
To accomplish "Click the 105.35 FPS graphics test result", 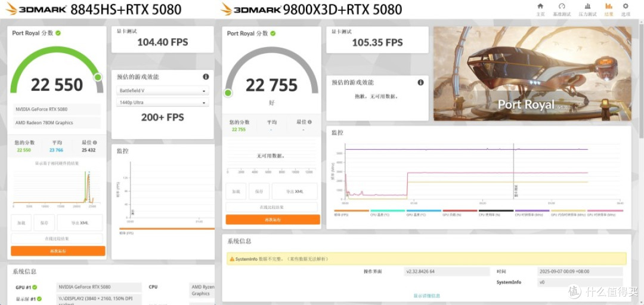I will 377,42.
